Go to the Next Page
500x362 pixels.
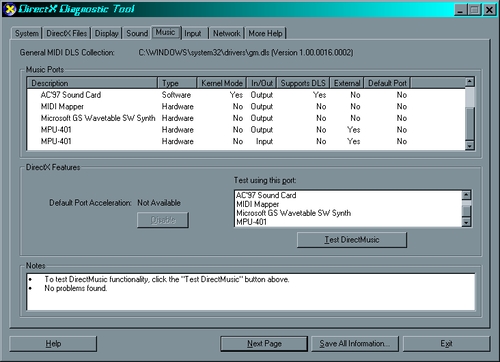(264, 344)
